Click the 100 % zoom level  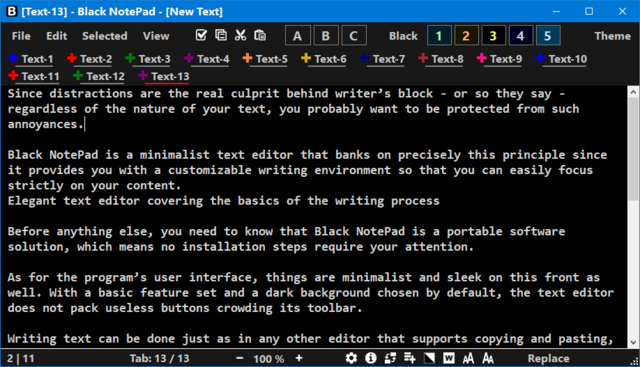[269, 359]
